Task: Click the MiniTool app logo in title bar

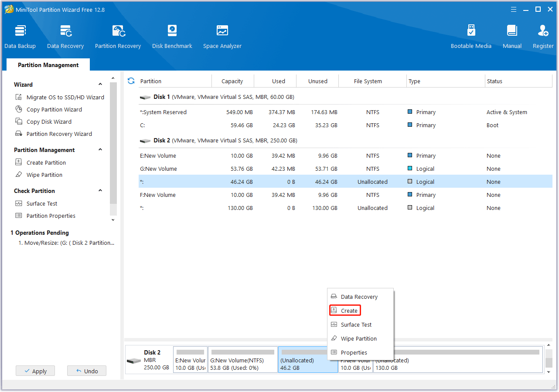Action: [x=9, y=10]
